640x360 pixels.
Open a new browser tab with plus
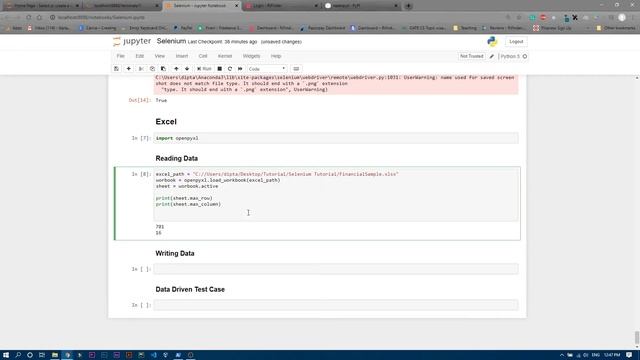(x=408, y=6)
